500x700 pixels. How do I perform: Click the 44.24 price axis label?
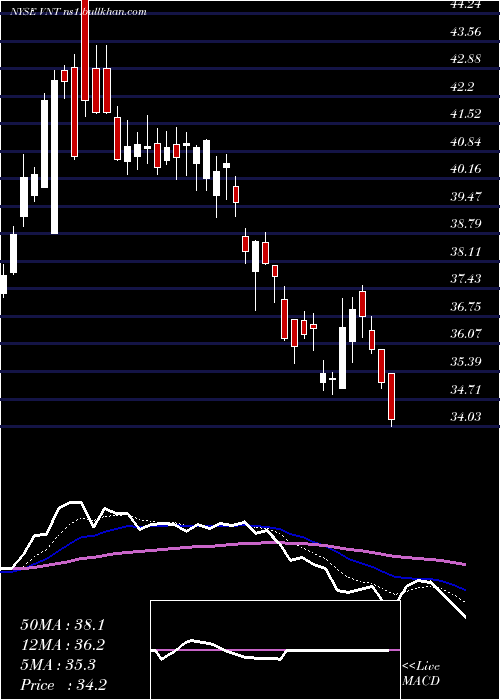pyautogui.click(x=467, y=4)
